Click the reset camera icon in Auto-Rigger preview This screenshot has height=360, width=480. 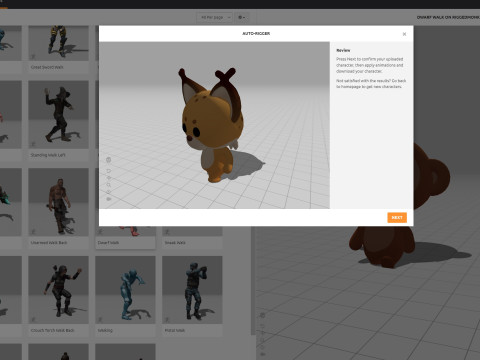tap(109, 171)
